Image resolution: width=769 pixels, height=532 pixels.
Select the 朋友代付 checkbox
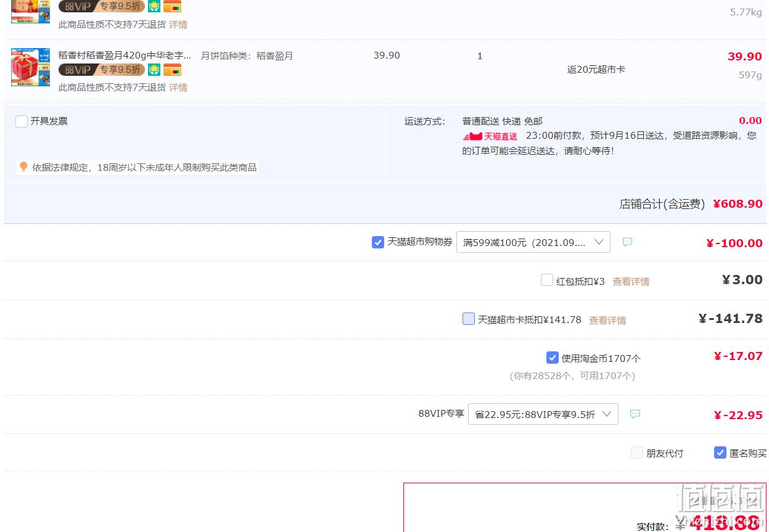(637, 453)
